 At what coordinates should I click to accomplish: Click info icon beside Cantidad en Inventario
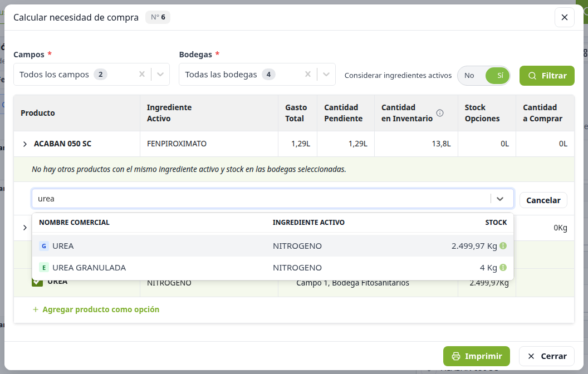point(440,113)
